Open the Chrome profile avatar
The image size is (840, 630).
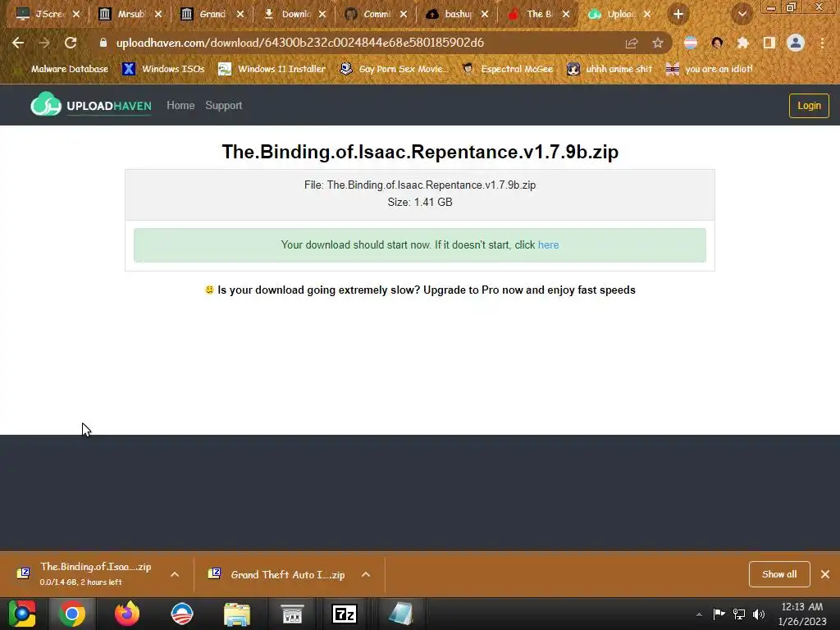tap(796, 43)
